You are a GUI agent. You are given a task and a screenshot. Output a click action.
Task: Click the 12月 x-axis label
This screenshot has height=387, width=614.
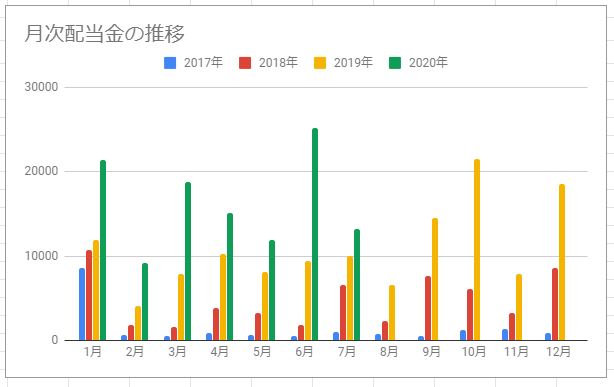(x=558, y=352)
